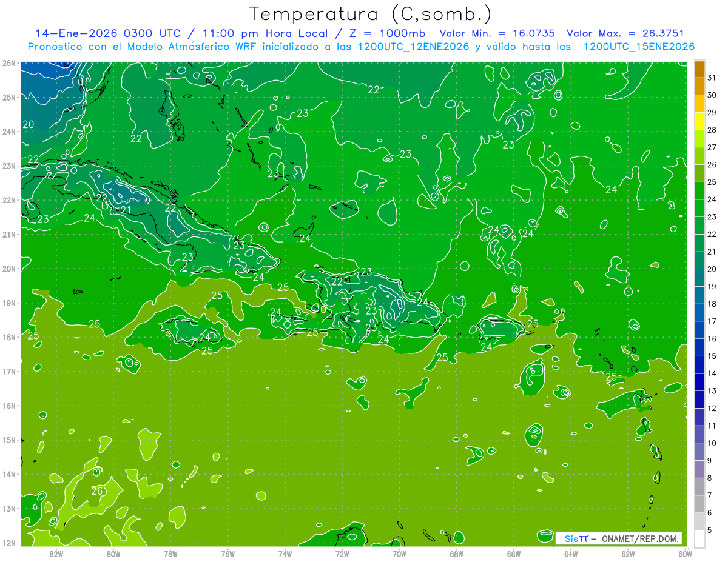728x562 pixels.
Task: Click the 62W longitude axis label
Action: pos(629,554)
